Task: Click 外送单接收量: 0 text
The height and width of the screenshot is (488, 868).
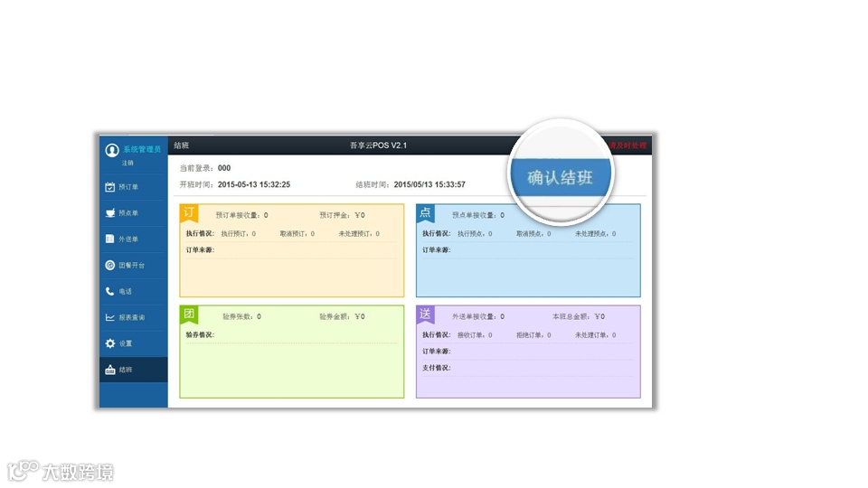Action: pos(478,317)
